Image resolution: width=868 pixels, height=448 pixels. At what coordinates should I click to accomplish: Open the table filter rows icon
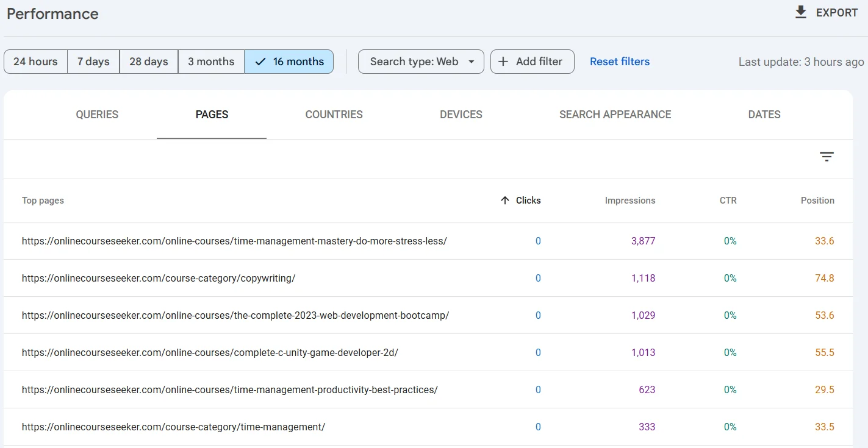click(x=827, y=157)
